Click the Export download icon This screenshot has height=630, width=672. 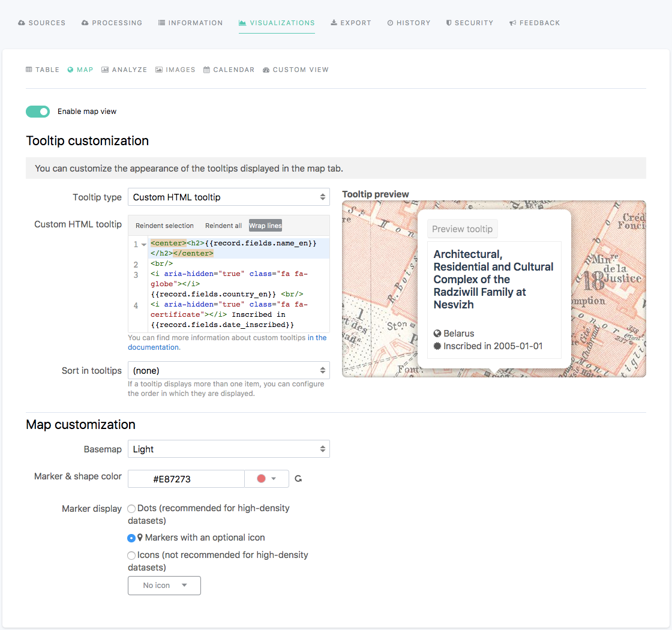pos(334,23)
